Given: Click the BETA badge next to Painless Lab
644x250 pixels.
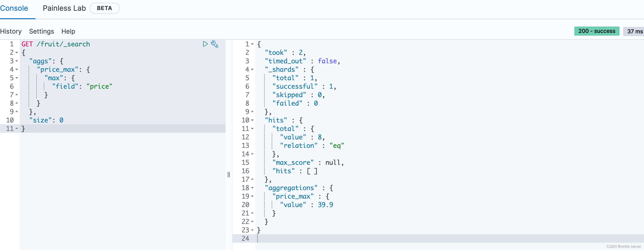Looking at the screenshot, I should tap(104, 8).
